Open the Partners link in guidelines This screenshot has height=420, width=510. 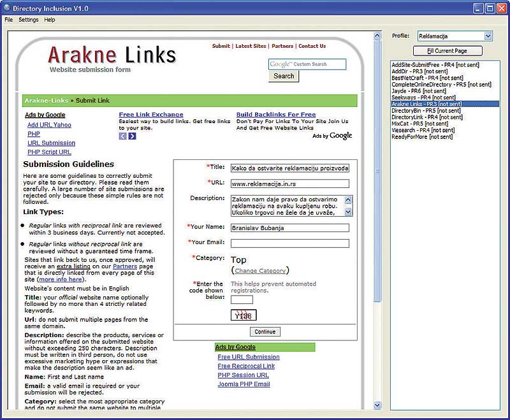[x=125, y=266]
